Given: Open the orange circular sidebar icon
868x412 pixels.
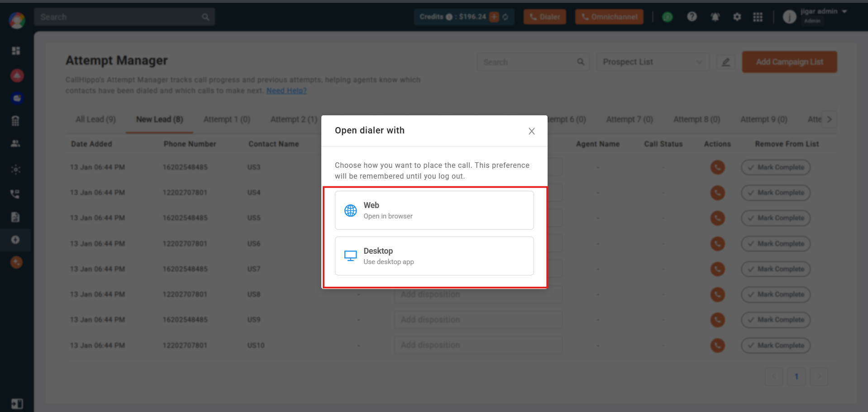Looking at the screenshot, I should (x=16, y=262).
